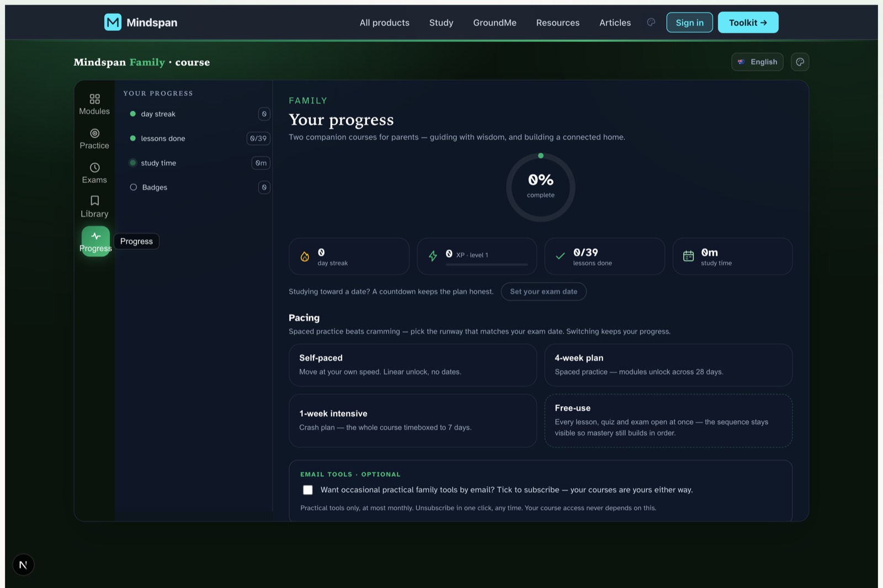883x588 pixels.
Task: Click the YOUR PROGRESS sidebar header
Action: (158, 93)
